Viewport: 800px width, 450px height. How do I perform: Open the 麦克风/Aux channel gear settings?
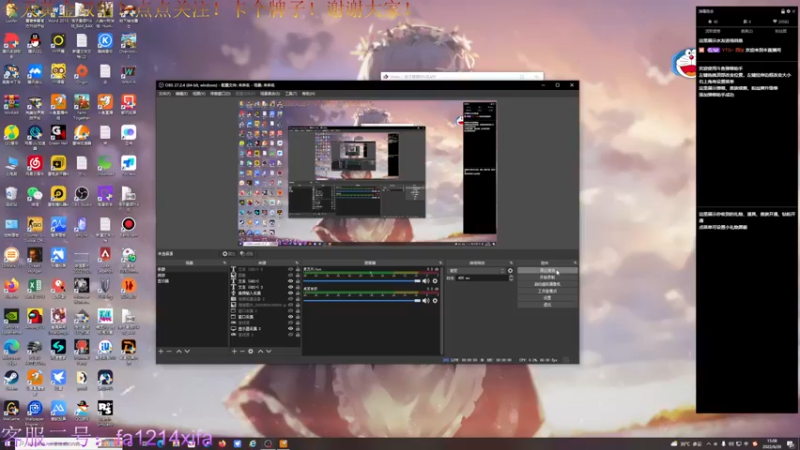click(435, 281)
